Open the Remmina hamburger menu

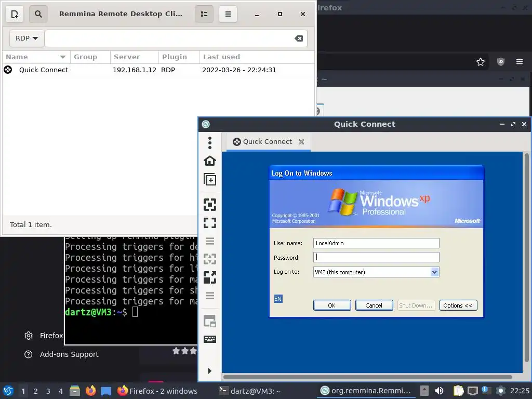click(x=228, y=14)
